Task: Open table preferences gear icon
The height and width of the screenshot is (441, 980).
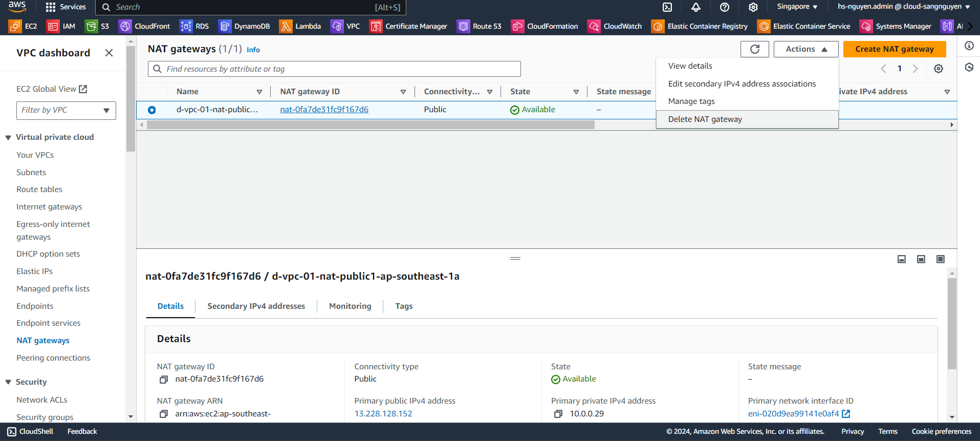Action: point(939,69)
